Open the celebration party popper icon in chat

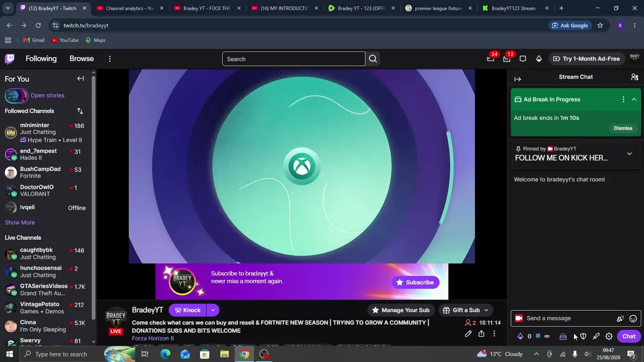[620, 318]
